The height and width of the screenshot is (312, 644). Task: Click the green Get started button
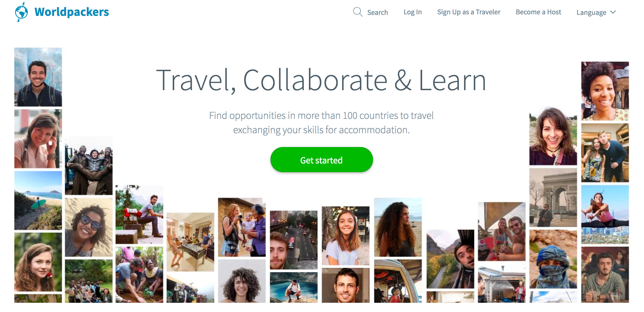coord(321,160)
